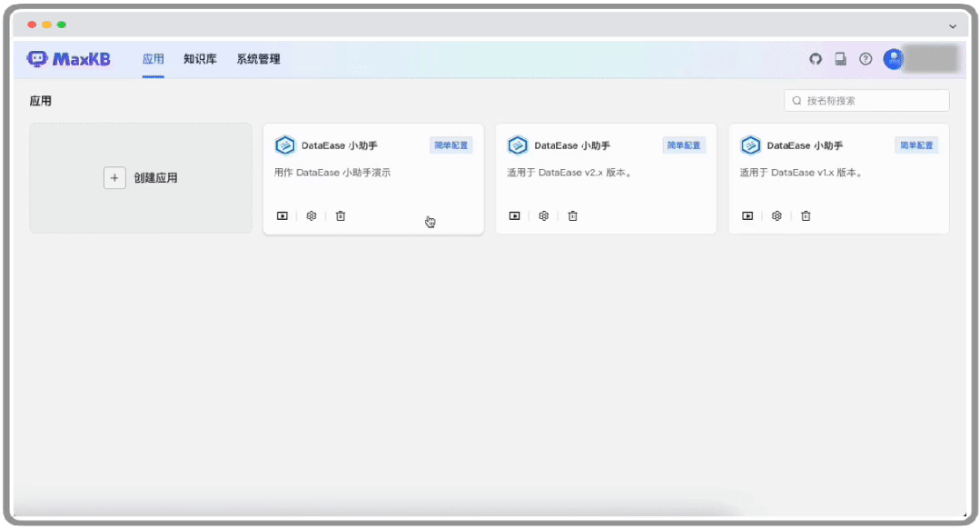Click the hexagon app icon on 小助手演示 card
This screenshot has width=980, height=530.
point(285,145)
